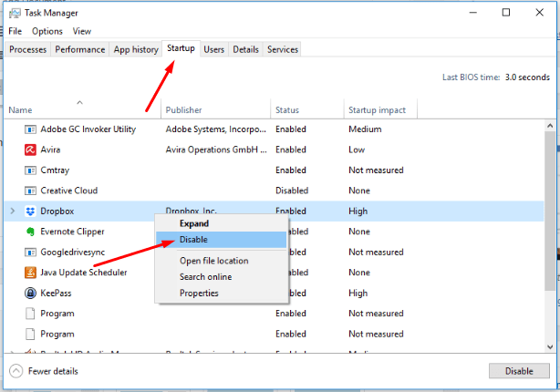
Task: Click the green Evernote Clipper icon
Action: click(x=30, y=232)
